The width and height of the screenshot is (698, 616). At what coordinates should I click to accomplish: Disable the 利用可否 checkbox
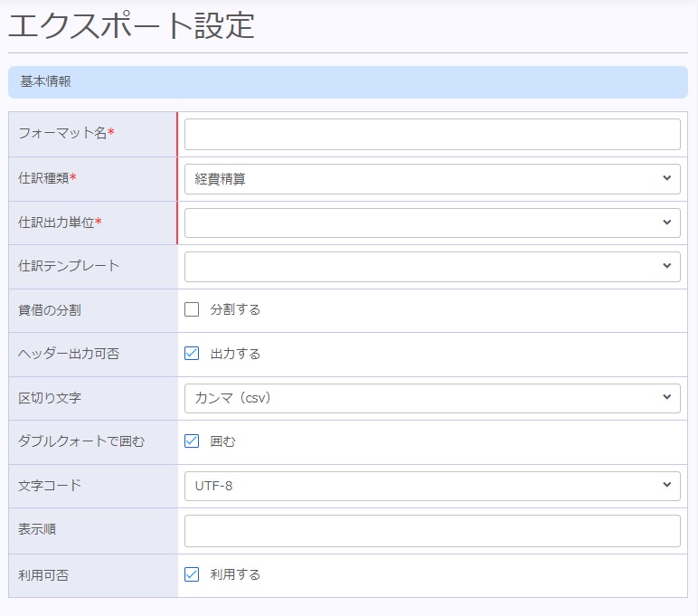coord(192,574)
